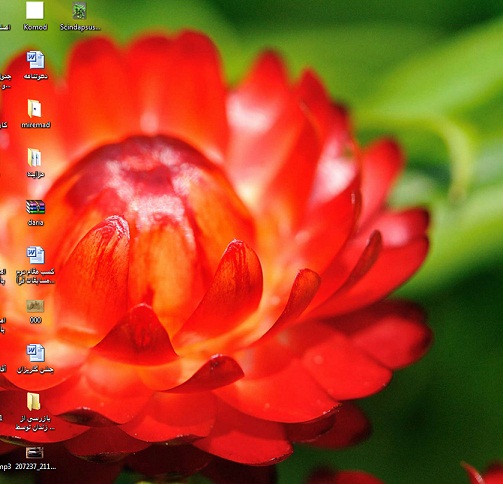Click the جشن گلریزان document name label
The width and height of the screenshot is (503, 484).
[35, 370]
